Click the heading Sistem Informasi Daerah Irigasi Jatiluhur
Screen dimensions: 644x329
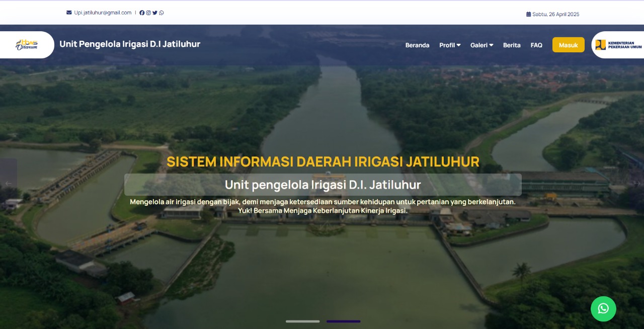tap(323, 162)
